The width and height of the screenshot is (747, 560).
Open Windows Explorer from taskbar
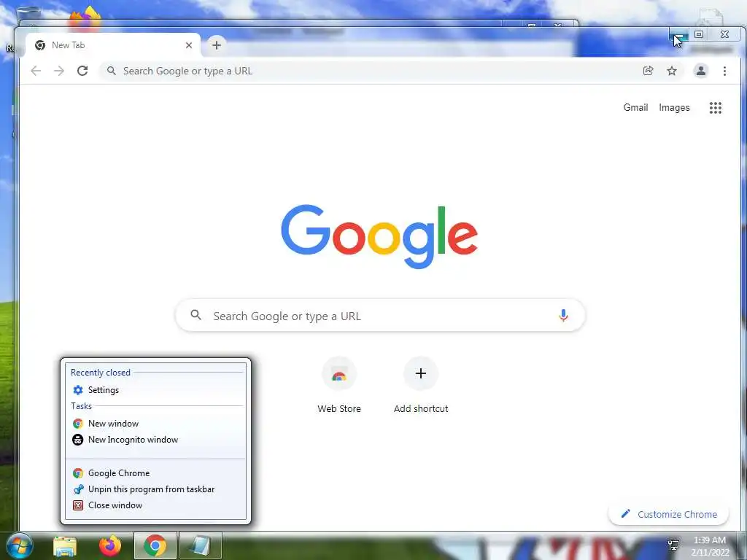65,546
